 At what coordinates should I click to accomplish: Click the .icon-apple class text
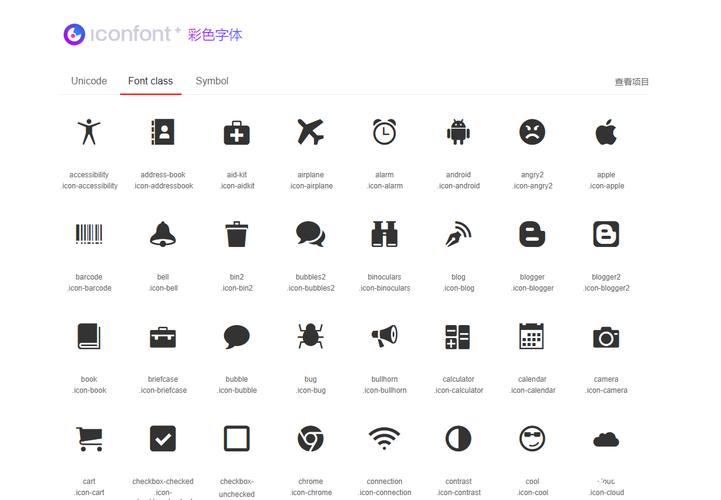(607, 186)
